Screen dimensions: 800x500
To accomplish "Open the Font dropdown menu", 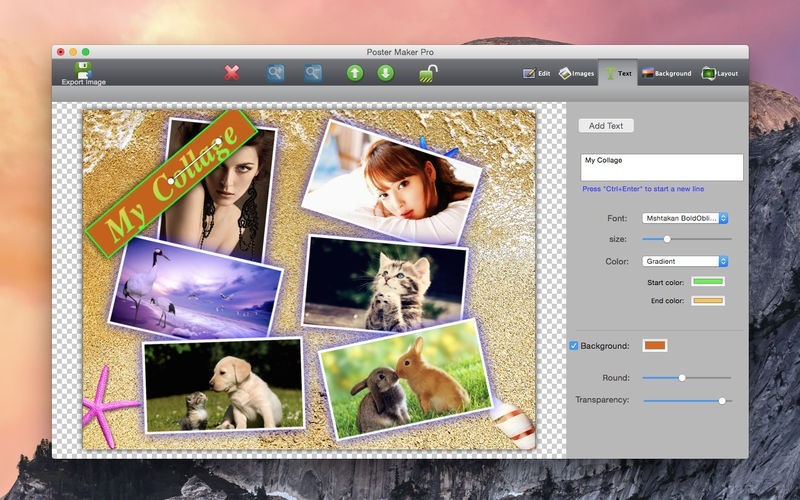I will [685, 218].
